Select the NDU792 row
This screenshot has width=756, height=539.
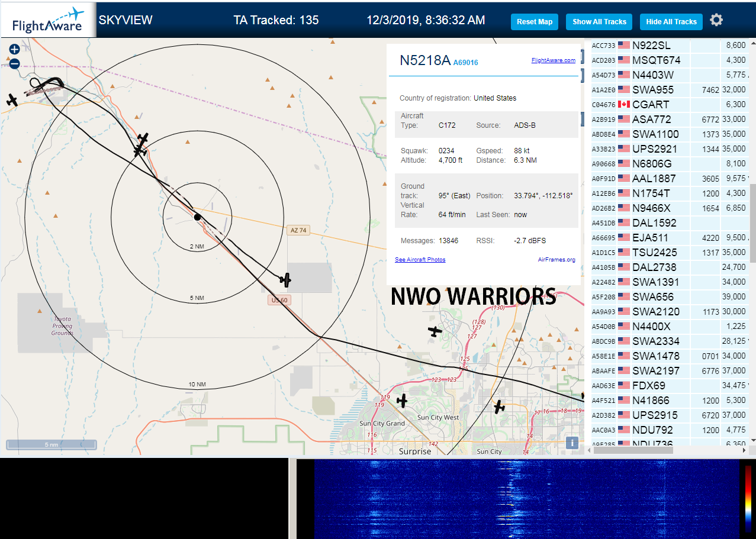tap(670, 430)
